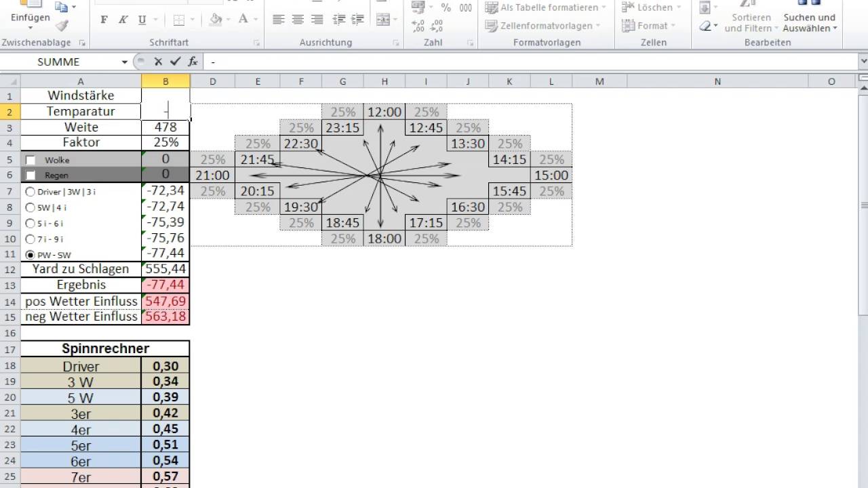
Task: Click the 18:00 cell in the wind clock
Action: (x=384, y=239)
